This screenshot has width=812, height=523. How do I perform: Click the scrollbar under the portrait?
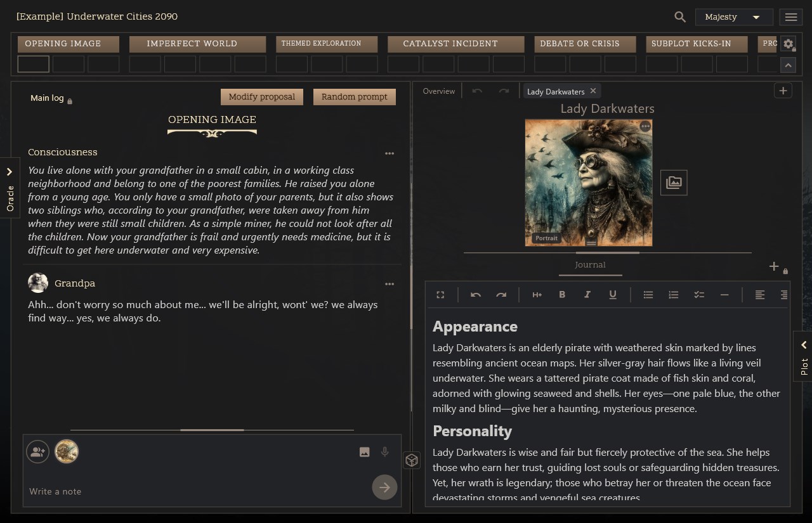tap(607, 252)
